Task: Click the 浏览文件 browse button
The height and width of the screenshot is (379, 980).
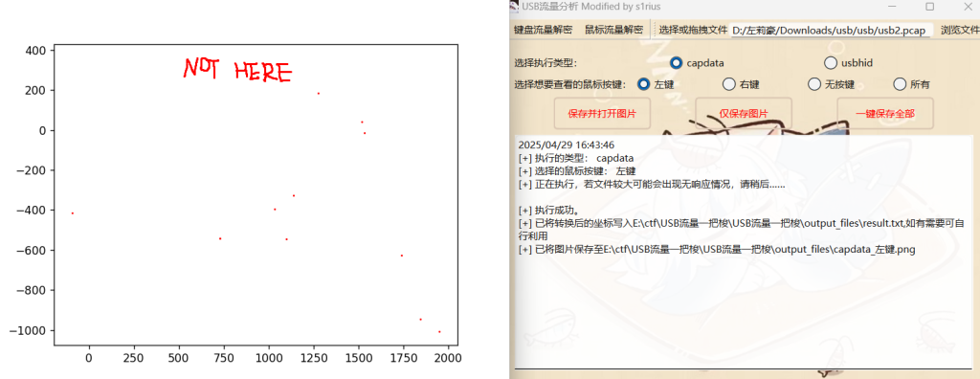Action: [x=960, y=30]
